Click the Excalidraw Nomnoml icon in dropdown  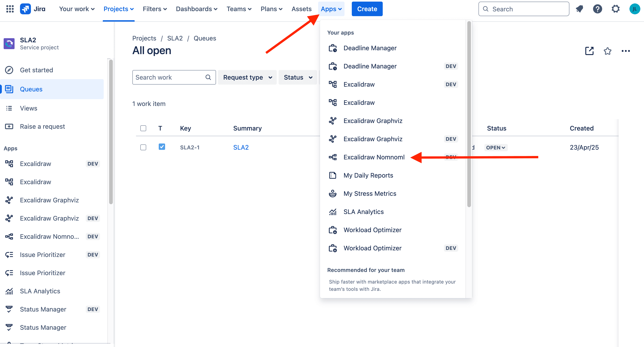click(332, 157)
